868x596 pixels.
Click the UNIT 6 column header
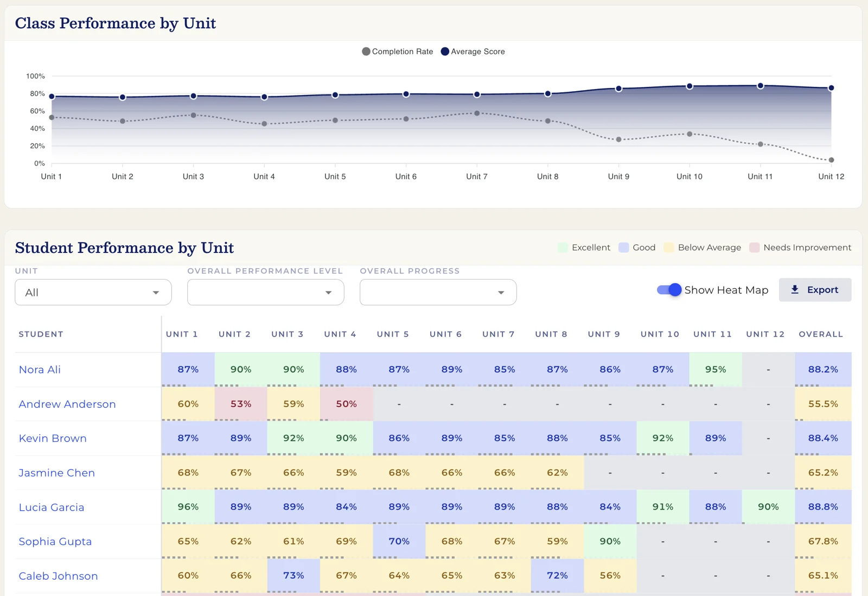(446, 334)
